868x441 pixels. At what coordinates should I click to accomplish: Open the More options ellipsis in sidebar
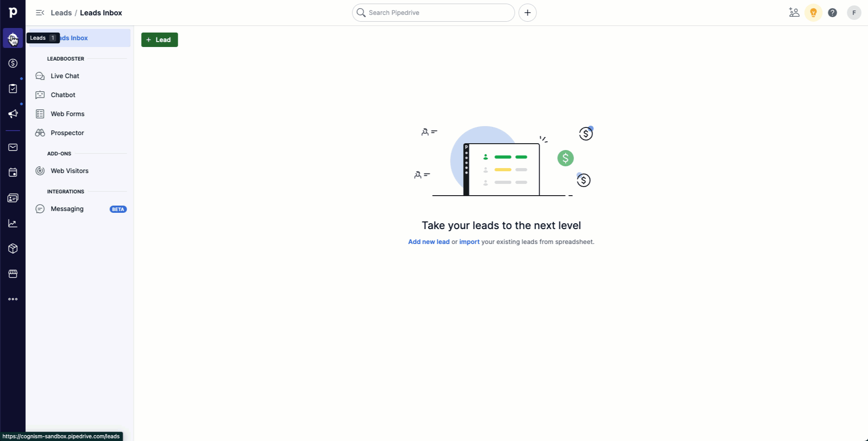pos(12,299)
